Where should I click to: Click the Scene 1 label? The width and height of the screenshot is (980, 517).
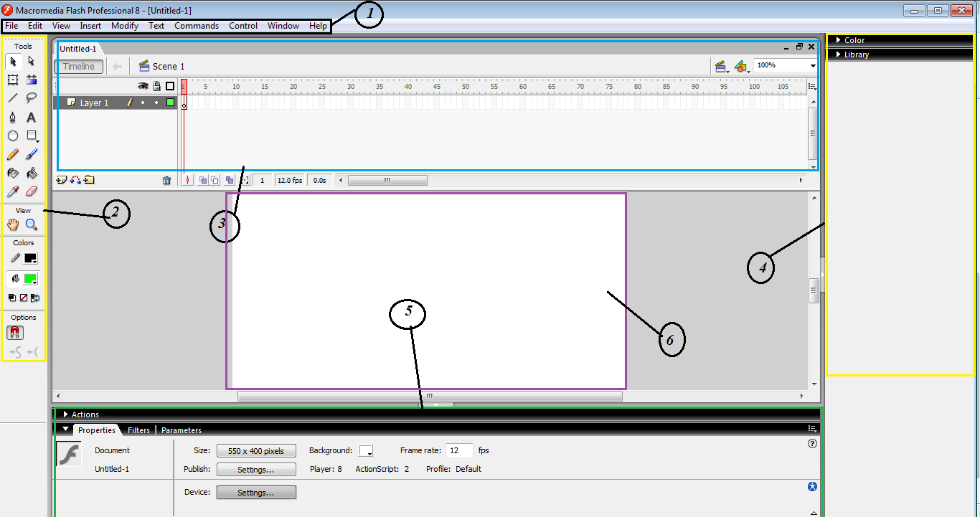(x=169, y=67)
